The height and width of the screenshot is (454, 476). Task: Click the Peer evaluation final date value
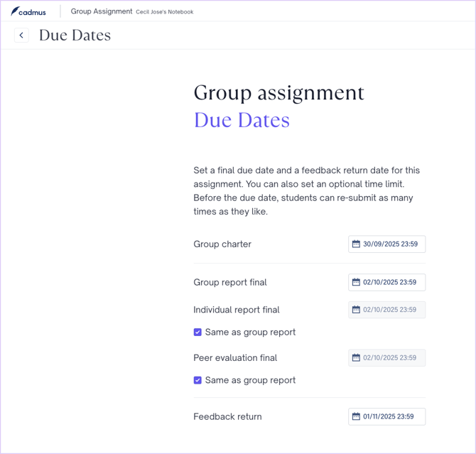coord(390,358)
